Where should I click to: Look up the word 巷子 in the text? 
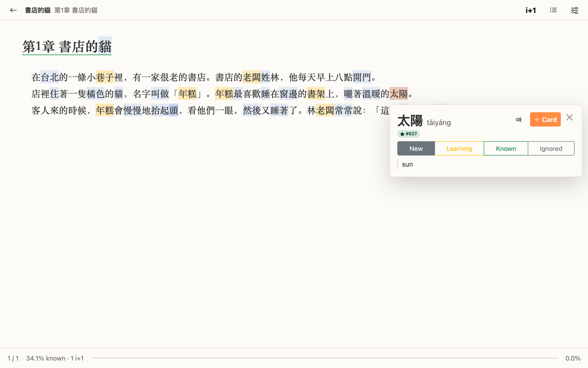(x=105, y=77)
